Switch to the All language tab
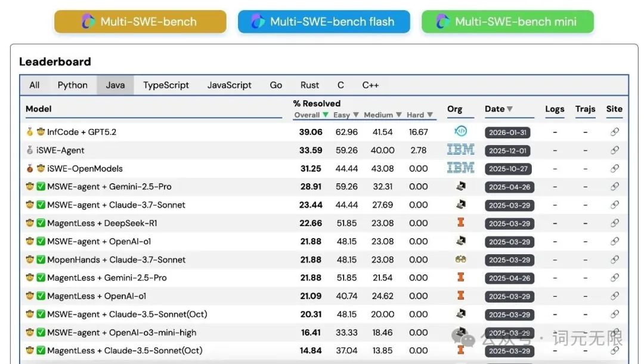 35,85
